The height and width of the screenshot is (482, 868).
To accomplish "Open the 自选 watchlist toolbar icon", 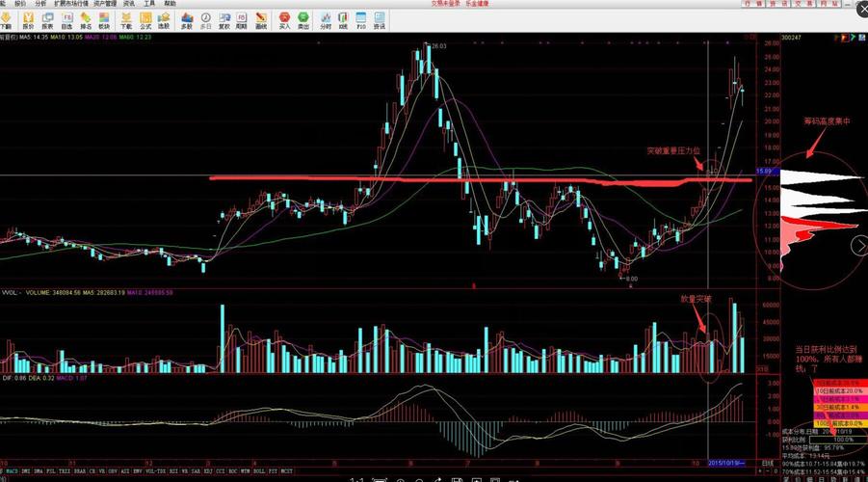I will pyautogui.click(x=67, y=21).
